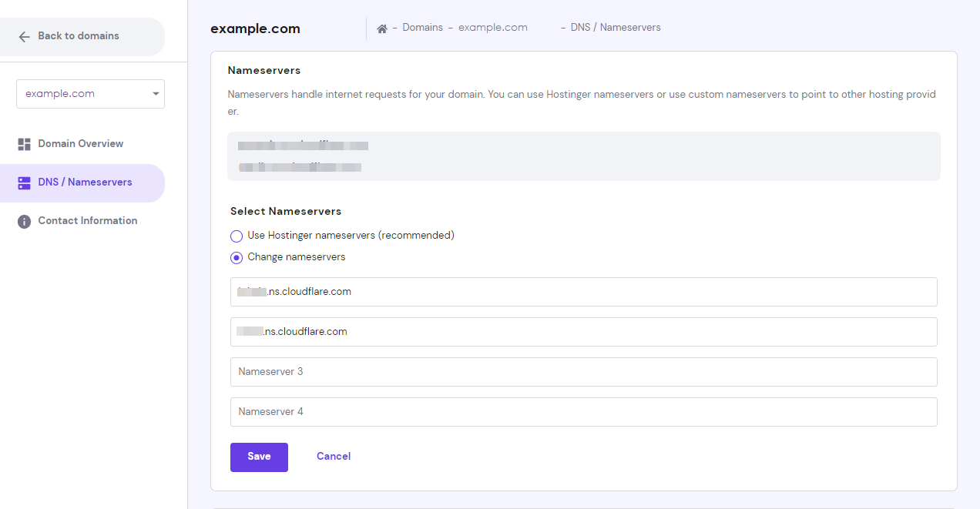This screenshot has height=509, width=980.
Task: Open the DNS / Nameservers menu item
Action: tap(85, 183)
